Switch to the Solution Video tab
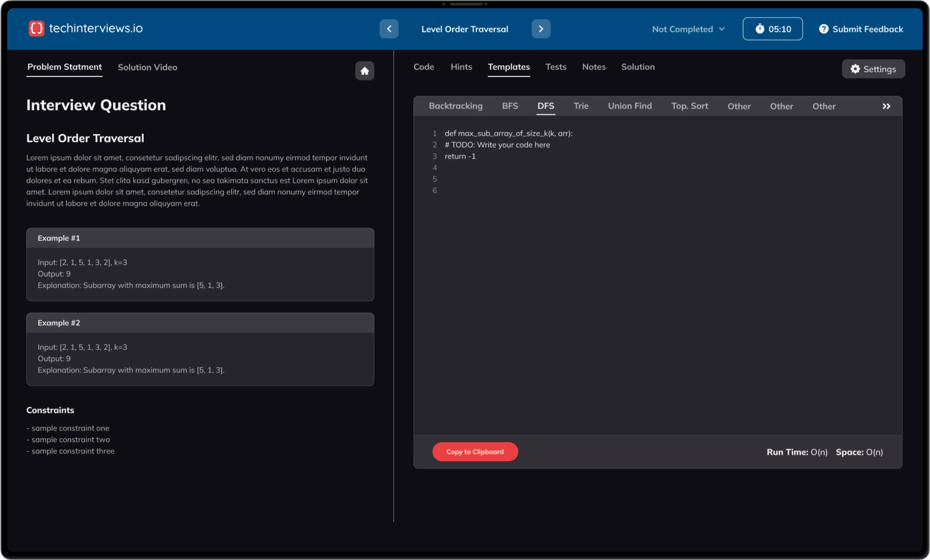This screenshot has width=930, height=560. pyautogui.click(x=148, y=67)
